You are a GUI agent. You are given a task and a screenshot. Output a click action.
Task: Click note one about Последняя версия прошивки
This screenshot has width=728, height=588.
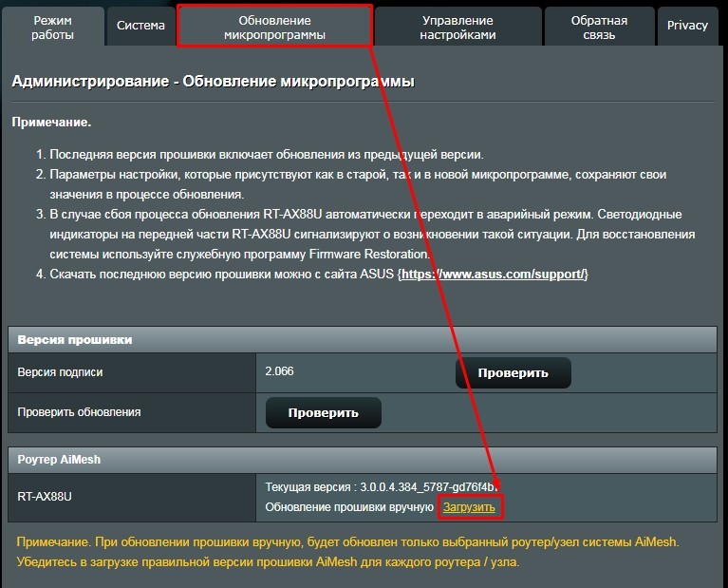(x=267, y=154)
